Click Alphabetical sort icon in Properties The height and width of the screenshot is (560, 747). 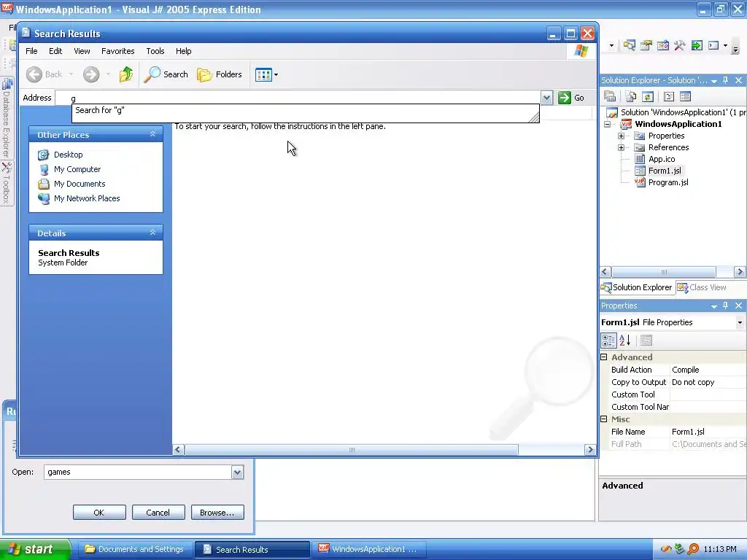(x=624, y=341)
